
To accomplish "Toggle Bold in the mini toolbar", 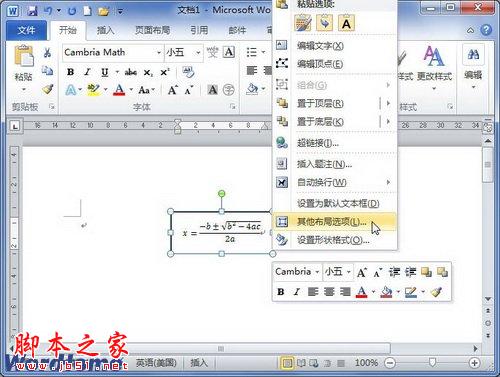I will (281, 292).
